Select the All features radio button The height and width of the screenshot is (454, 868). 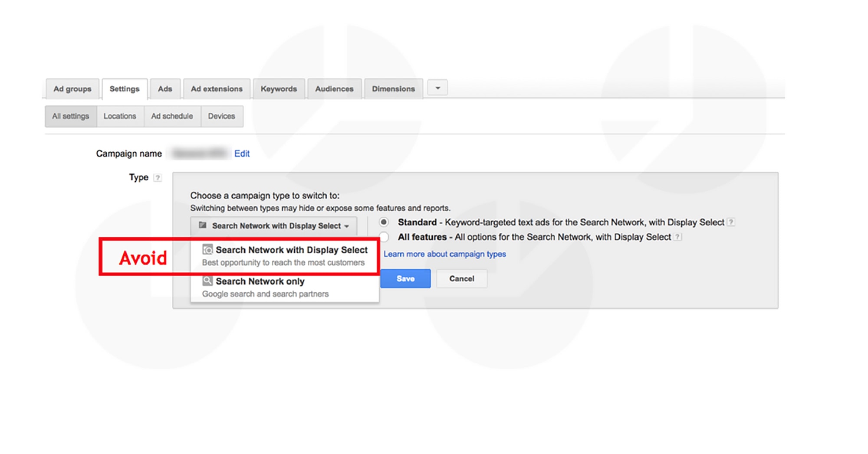coord(384,237)
